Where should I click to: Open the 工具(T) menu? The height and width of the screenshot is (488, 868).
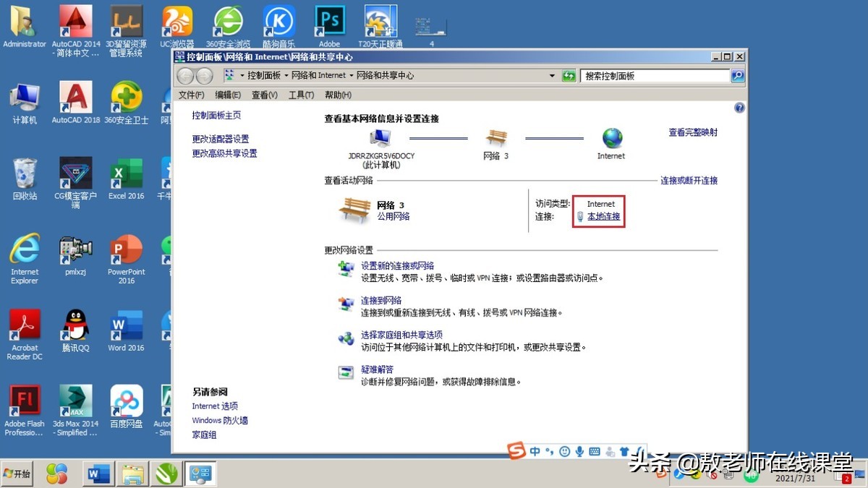click(301, 94)
